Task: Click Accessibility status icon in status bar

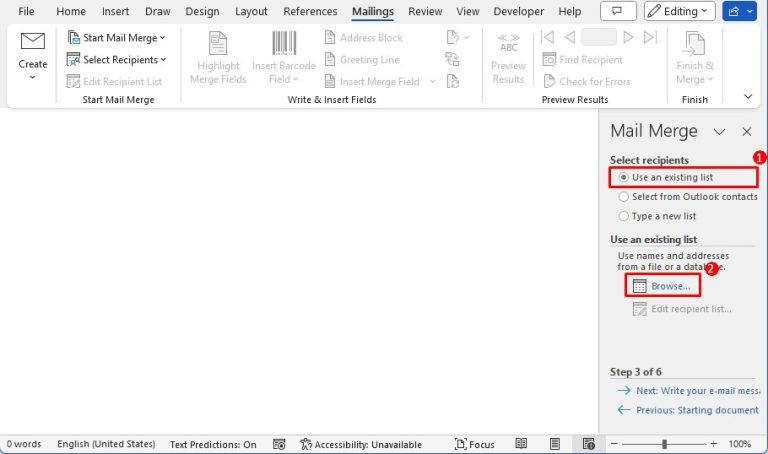Action: click(306, 444)
